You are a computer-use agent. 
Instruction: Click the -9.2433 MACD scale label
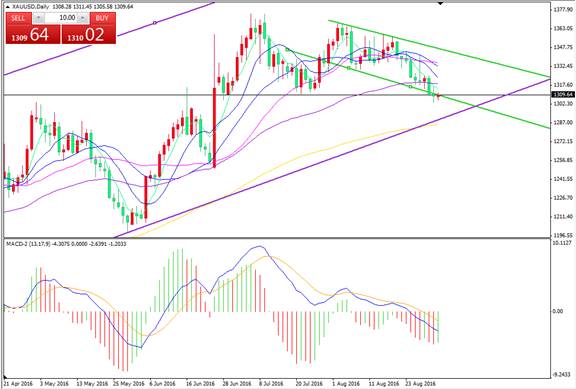click(x=563, y=374)
